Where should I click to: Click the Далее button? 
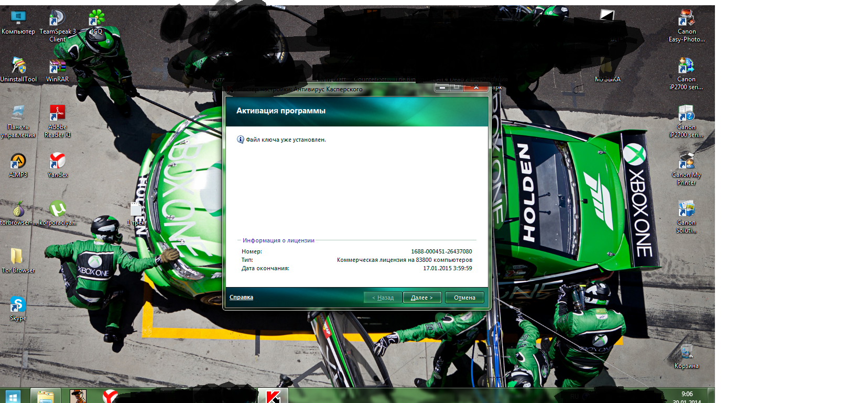(422, 298)
